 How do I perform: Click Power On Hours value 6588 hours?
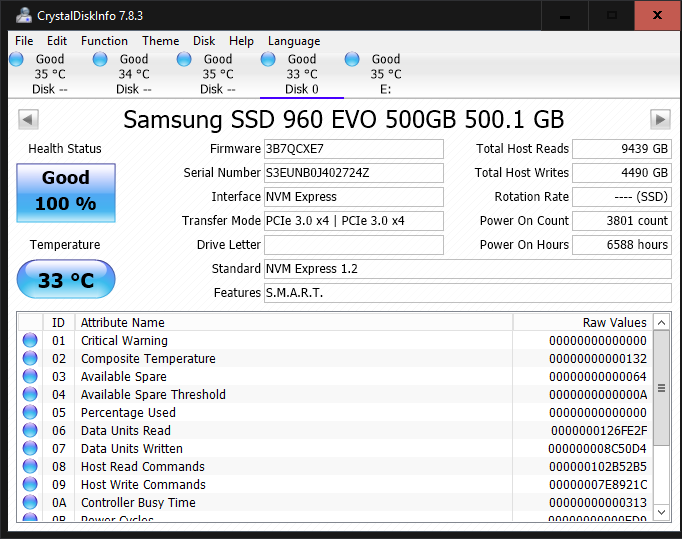622,245
